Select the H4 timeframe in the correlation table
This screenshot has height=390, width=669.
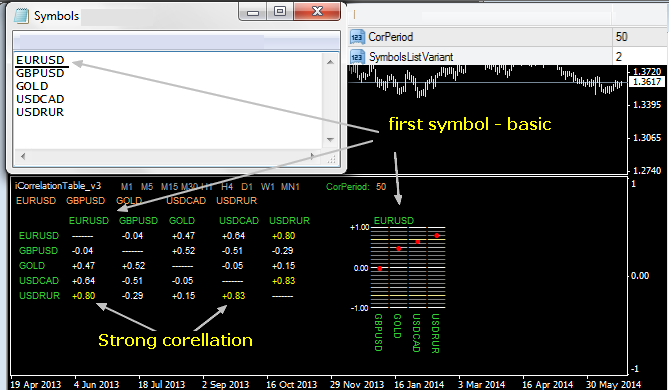[x=227, y=187]
